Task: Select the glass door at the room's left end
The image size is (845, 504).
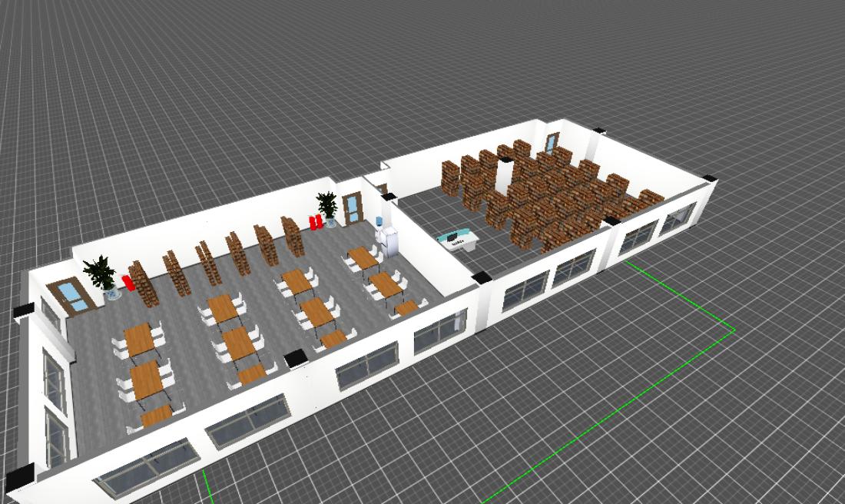Action: point(71,296)
